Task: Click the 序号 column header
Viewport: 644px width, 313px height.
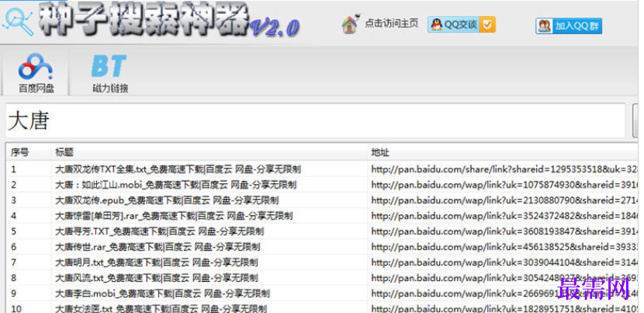Action: [28, 152]
